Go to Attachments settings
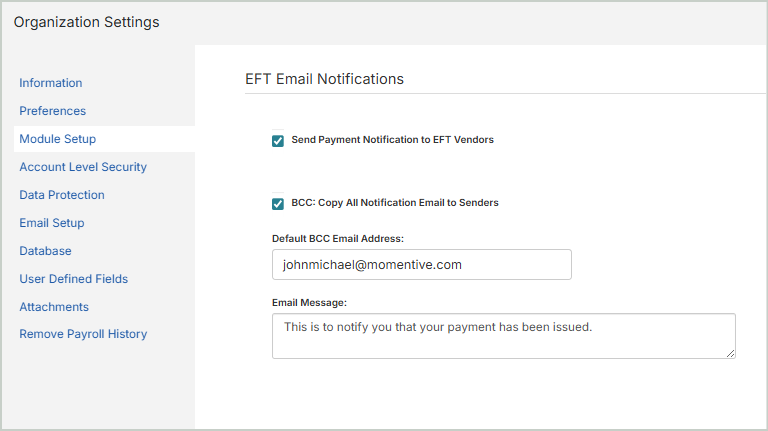The height and width of the screenshot is (431, 768). (54, 307)
